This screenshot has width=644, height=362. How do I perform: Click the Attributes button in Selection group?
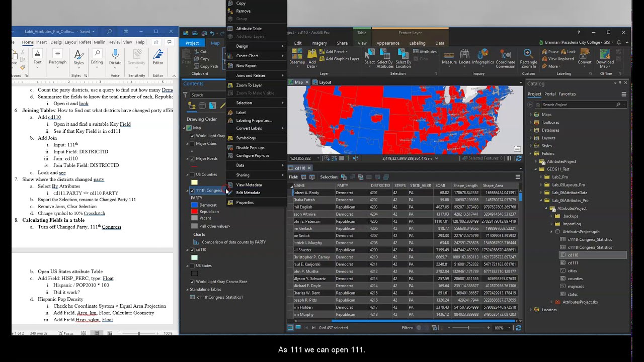tap(425, 51)
